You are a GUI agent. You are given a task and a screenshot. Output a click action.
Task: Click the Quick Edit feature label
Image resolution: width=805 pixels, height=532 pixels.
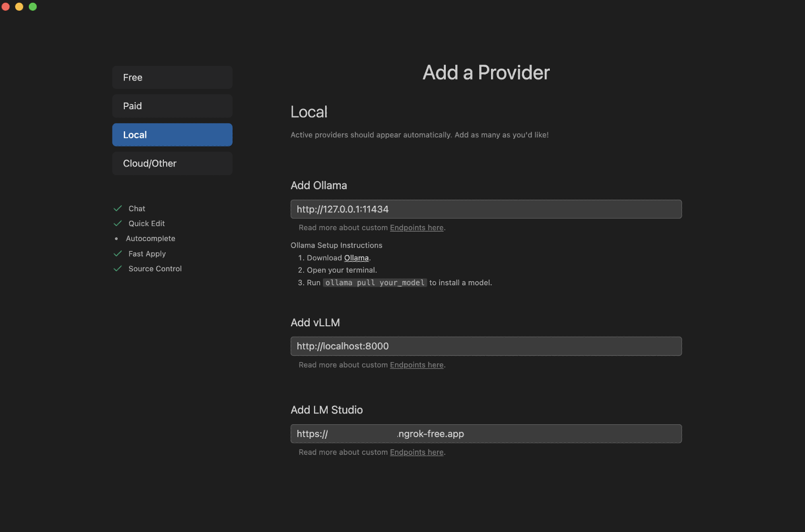pyautogui.click(x=147, y=224)
